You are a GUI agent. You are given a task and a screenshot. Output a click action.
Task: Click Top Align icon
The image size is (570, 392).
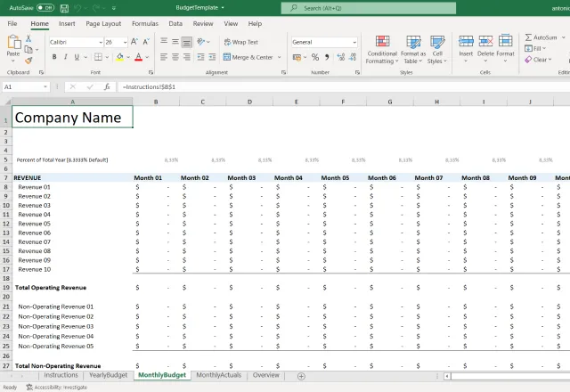[164, 41]
